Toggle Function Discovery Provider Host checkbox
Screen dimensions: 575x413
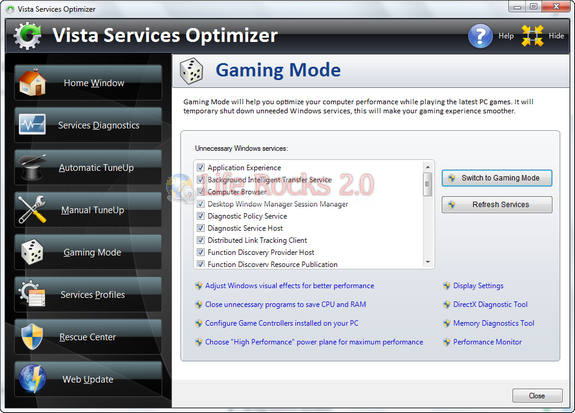(201, 252)
